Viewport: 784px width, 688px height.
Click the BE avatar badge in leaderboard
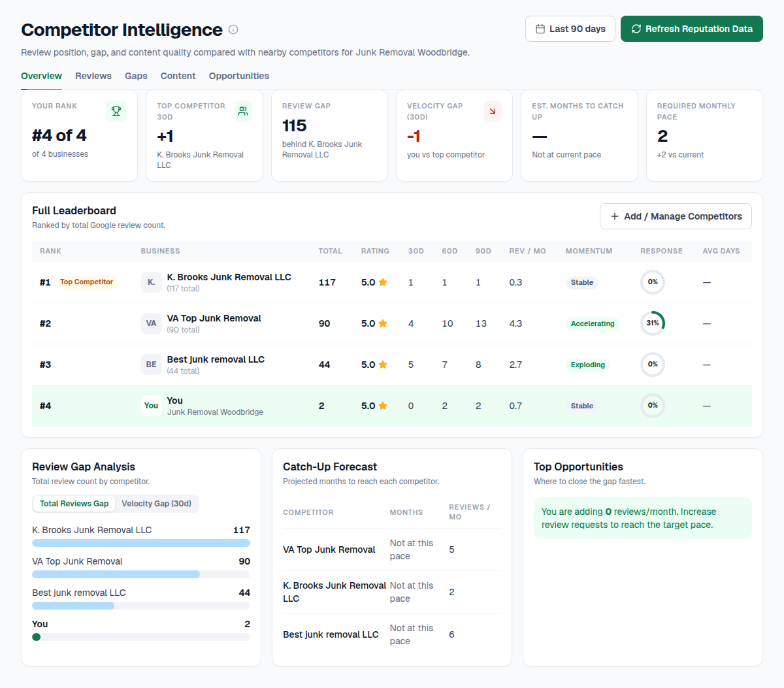[x=151, y=365]
